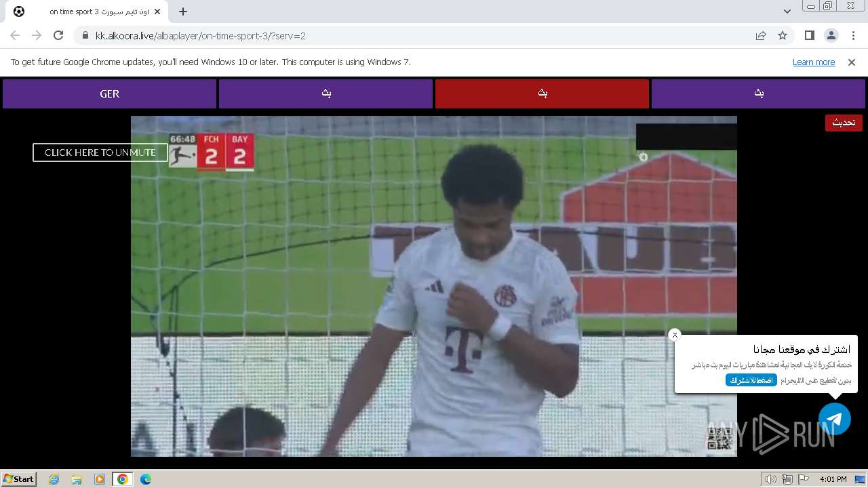Open network status tray icon
This screenshot has width=868, height=488.
[787, 479]
